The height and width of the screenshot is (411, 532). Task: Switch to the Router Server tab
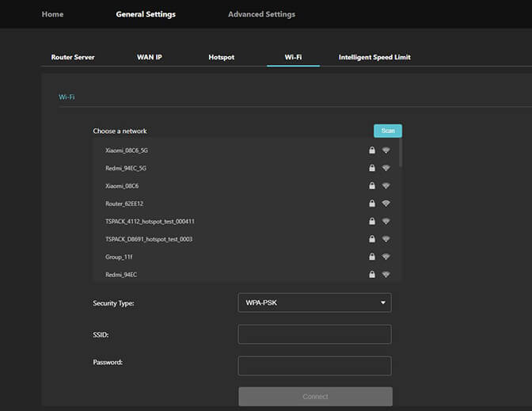(x=73, y=57)
